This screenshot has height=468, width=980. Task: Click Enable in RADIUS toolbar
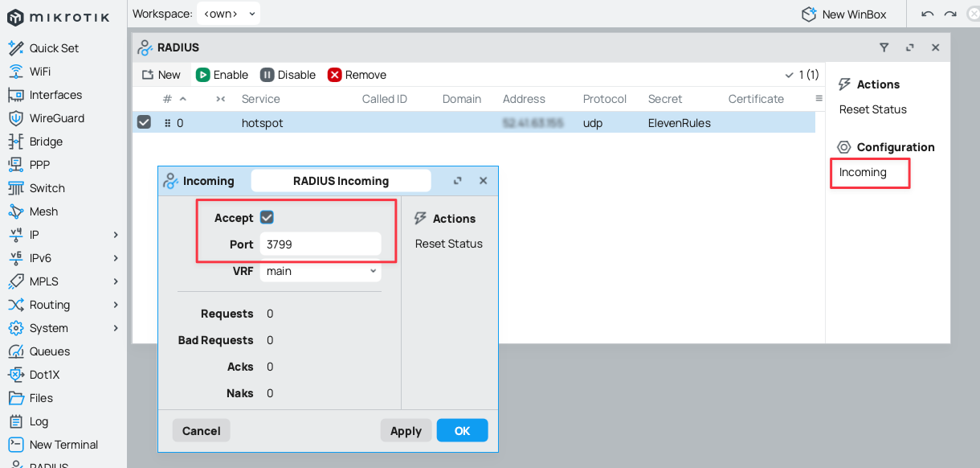(223, 75)
